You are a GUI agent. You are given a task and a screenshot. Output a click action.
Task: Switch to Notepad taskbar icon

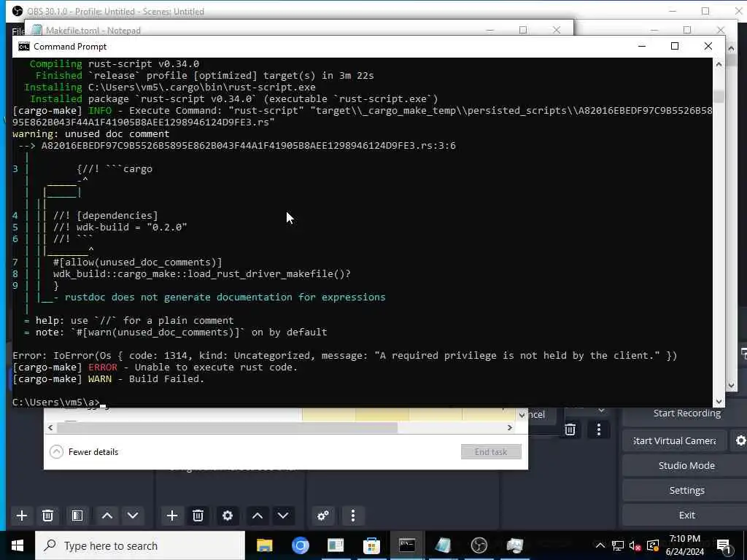click(443, 545)
